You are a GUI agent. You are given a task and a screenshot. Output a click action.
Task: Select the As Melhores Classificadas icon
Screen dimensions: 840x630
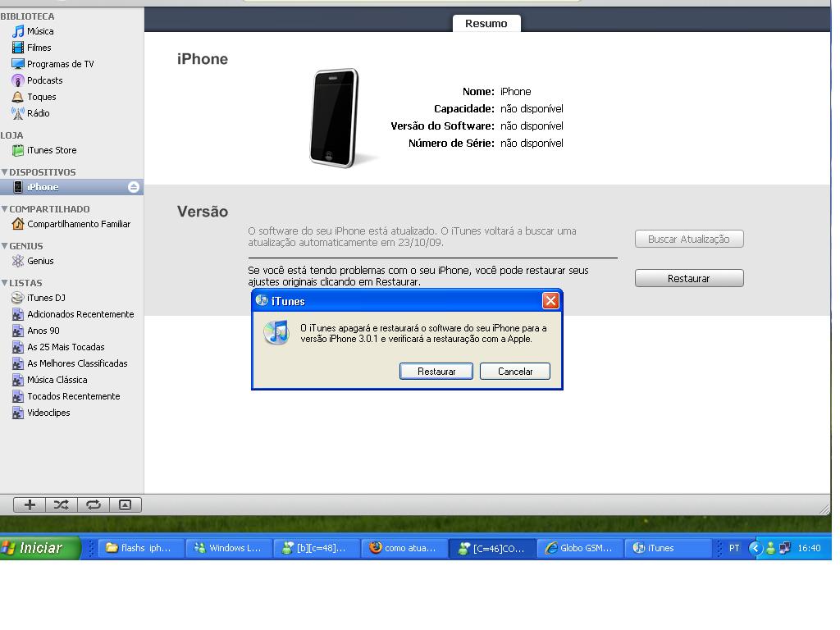coord(18,363)
